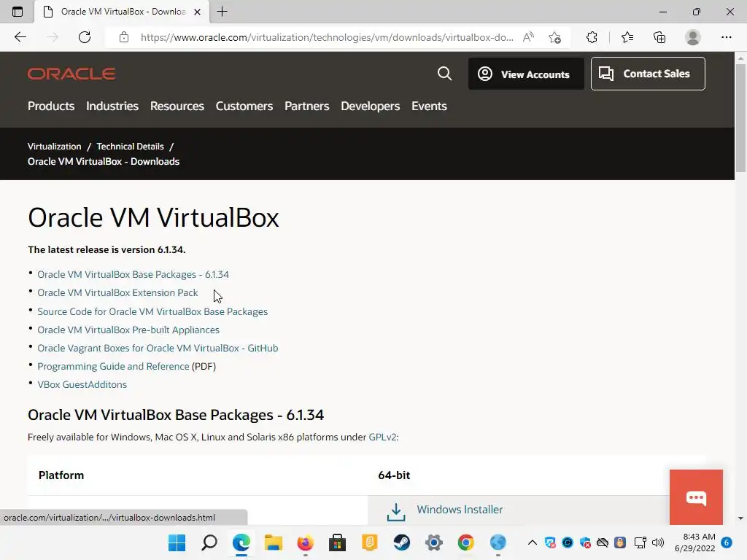The height and width of the screenshot is (560, 747).
Task: Click the volume speaker tray icon
Action: tap(658, 542)
